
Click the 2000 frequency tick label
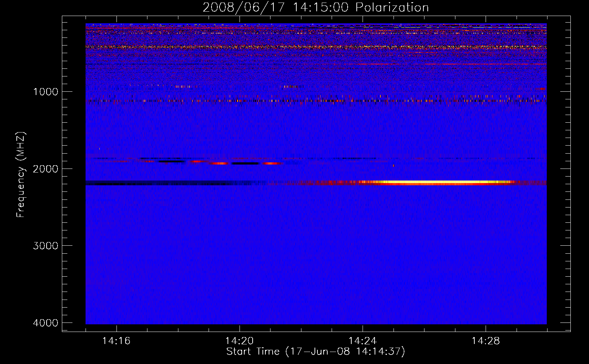tap(46, 169)
